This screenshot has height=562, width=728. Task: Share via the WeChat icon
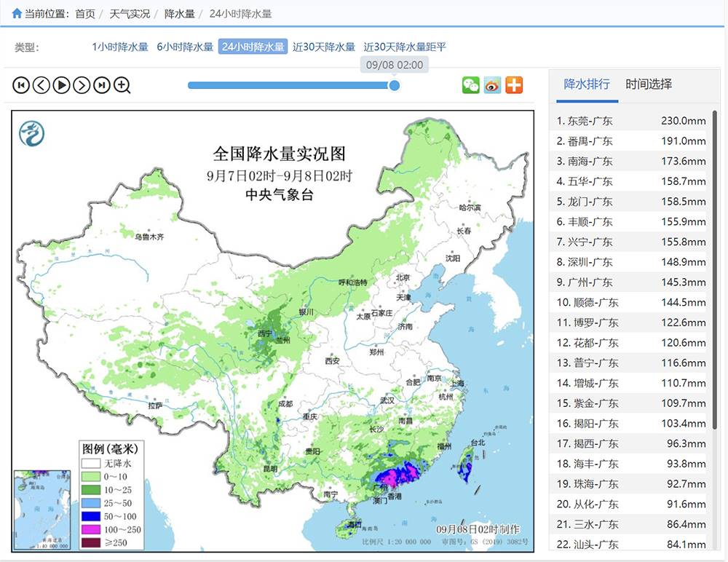coord(471,84)
